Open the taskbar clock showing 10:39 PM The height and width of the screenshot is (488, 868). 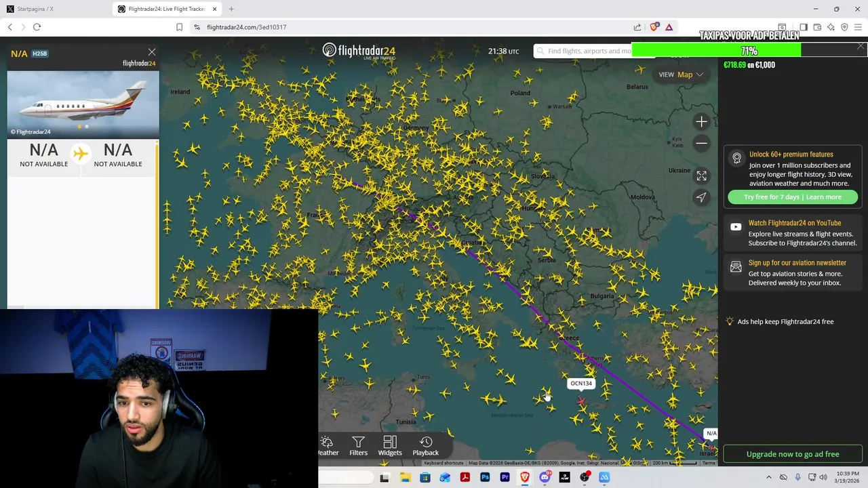tap(848, 477)
